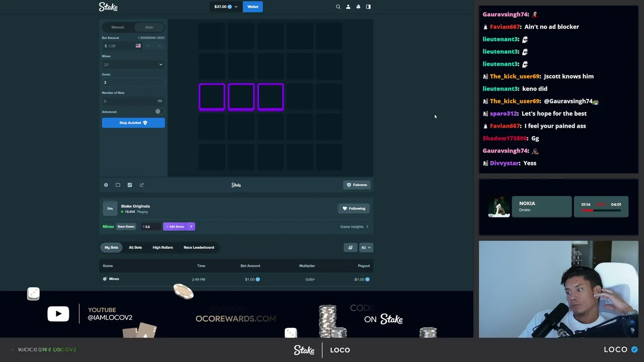Click Stop Autobet
This screenshot has width=644, height=362.
click(x=133, y=123)
